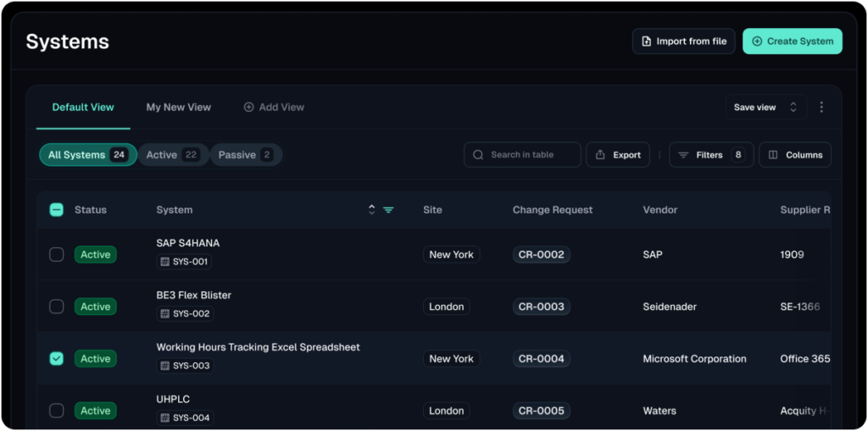The width and height of the screenshot is (868, 431).
Task: Select the Active systems filter tab
Action: click(172, 155)
